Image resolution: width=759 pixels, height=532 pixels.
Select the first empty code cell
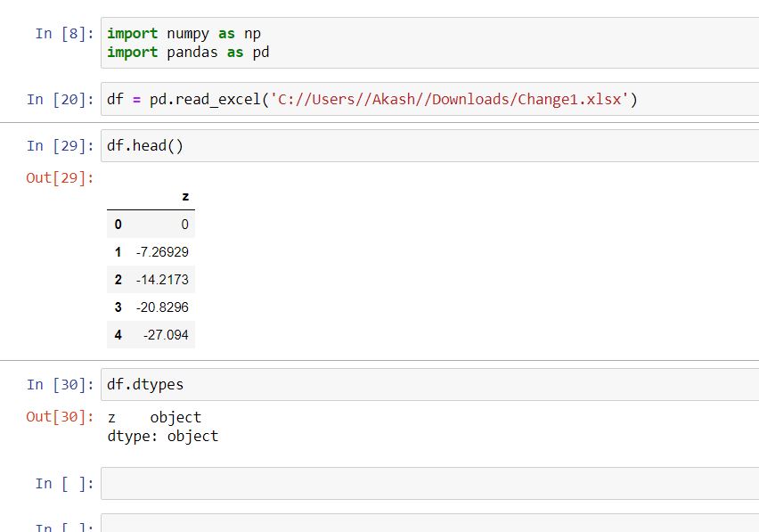430,483
